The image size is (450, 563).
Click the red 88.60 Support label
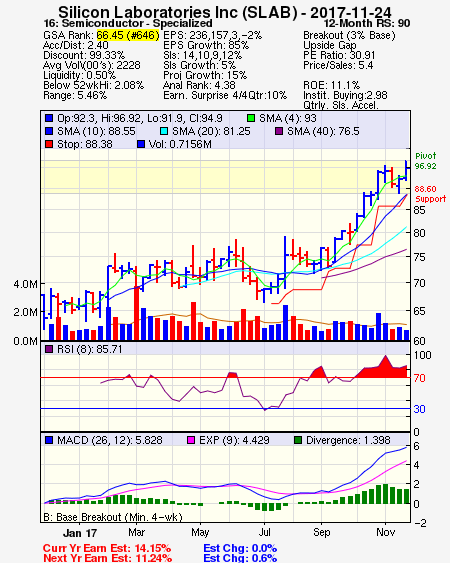pyautogui.click(x=430, y=194)
